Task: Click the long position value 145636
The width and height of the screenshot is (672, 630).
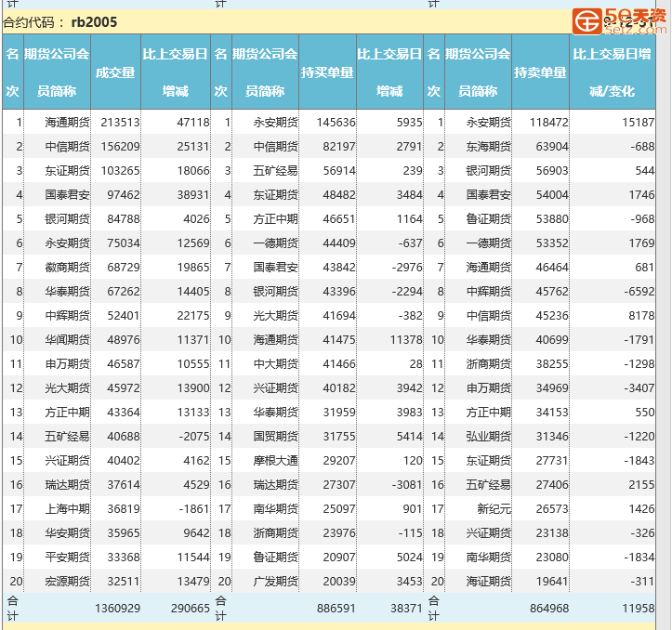Action: (x=336, y=123)
